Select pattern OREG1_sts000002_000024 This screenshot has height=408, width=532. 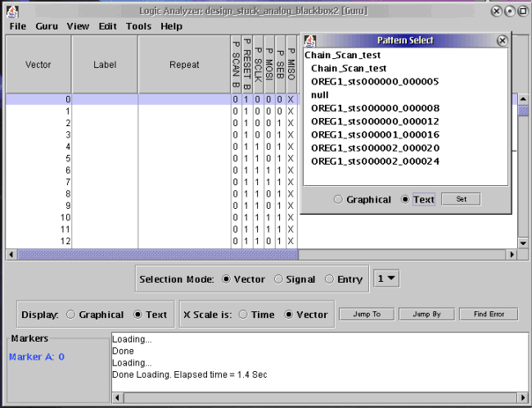tap(375, 161)
